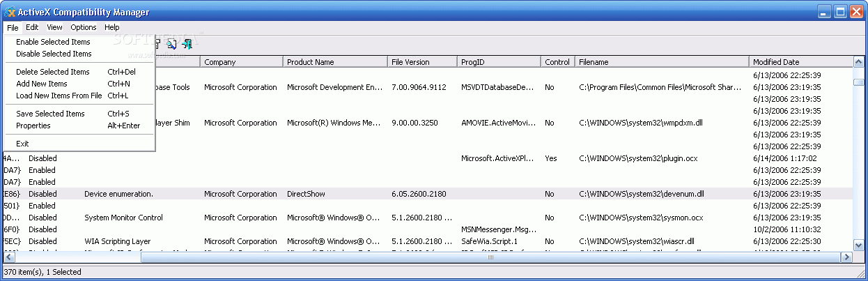Image resolution: width=868 pixels, height=281 pixels.
Task: Click C:\WINDOWS\system32\wmpdxm.dll filename cell
Action: pyautogui.click(x=641, y=123)
